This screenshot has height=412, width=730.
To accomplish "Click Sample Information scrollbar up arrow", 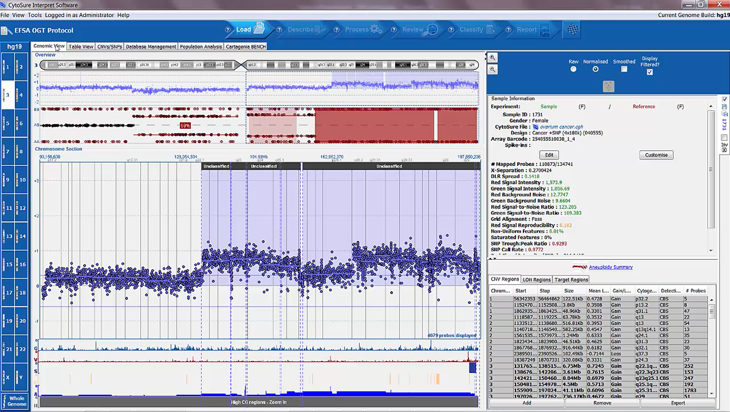I will tap(710, 107).
